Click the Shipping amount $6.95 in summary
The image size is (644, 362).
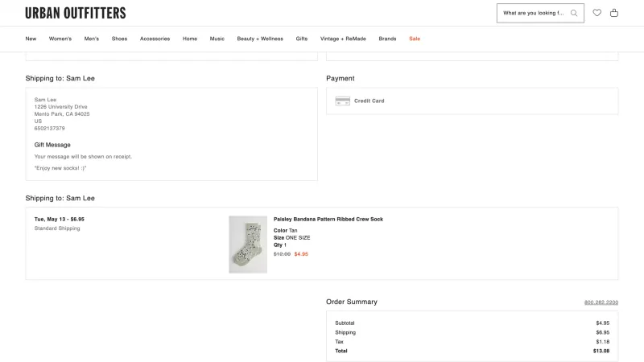602,332
